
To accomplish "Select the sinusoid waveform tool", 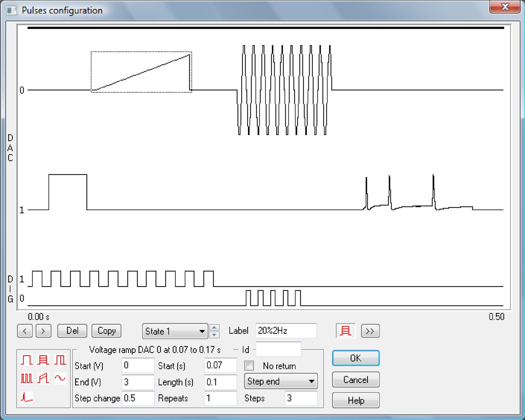I will click(60, 378).
